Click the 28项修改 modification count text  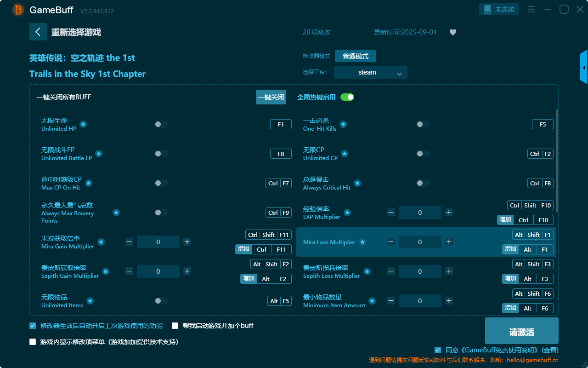[317, 32]
